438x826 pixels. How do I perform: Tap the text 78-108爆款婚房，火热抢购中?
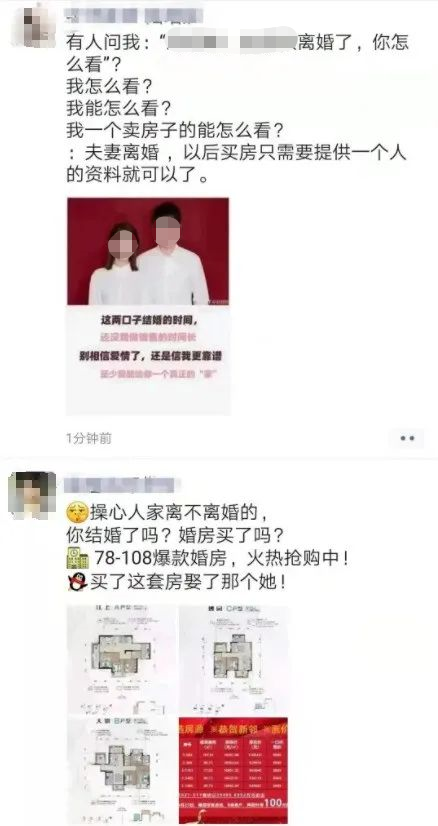[x=221, y=558]
